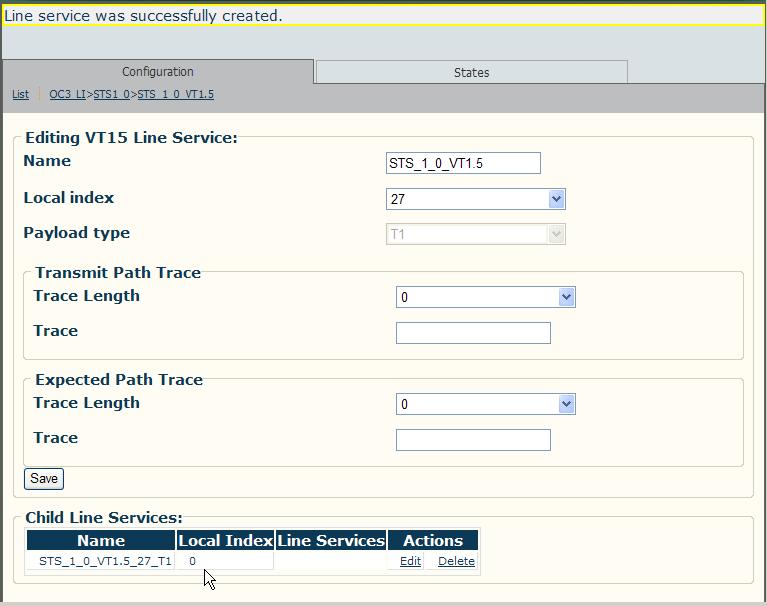Switch to the States tab

(472, 72)
